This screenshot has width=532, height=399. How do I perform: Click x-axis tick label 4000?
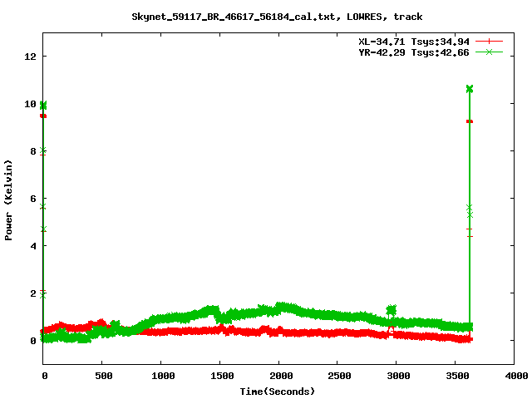[516, 376]
